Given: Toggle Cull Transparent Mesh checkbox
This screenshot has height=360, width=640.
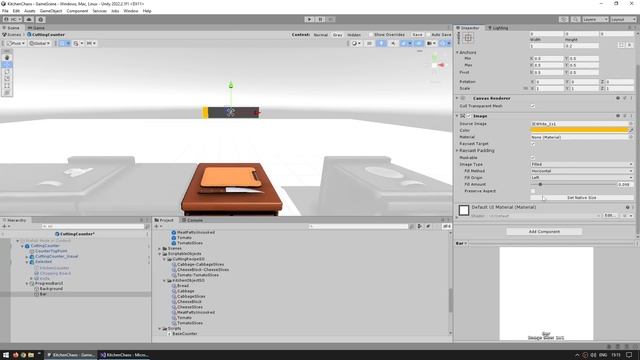Looking at the screenshot, I should 533,106.
